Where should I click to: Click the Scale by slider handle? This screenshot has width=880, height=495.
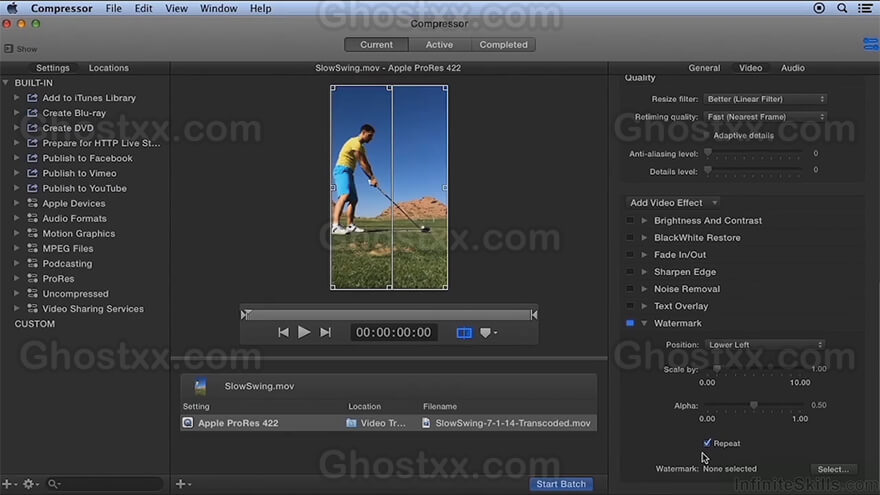coord(717,369)
